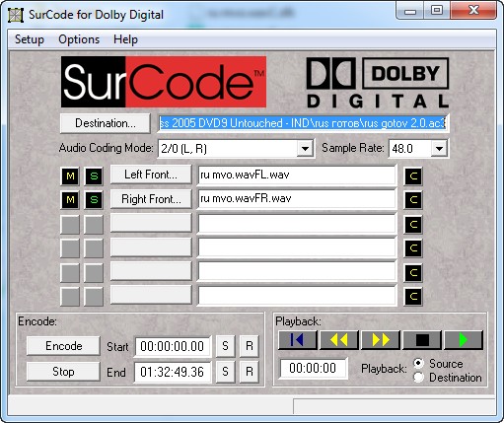The image size is (504, 423).
Task: Click the C button of the fifth channel row
Action: tap(413, 272)
